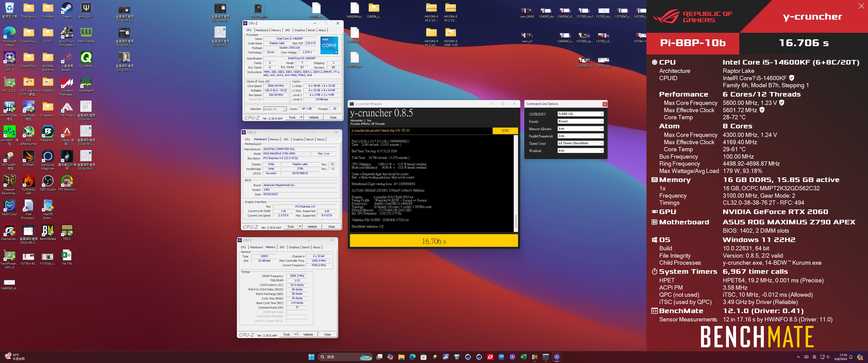Viewport: 868px width, 363px height.
Task: Click the y-cruncher output scrollbar
Action: pos(516,184)
